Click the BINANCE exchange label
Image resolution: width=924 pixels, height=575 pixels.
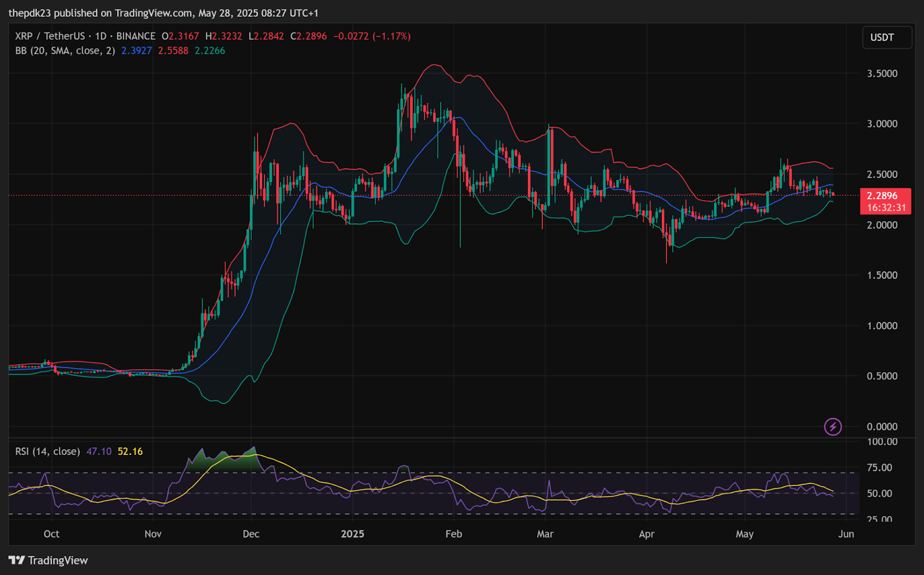click(x=136, y=36)
